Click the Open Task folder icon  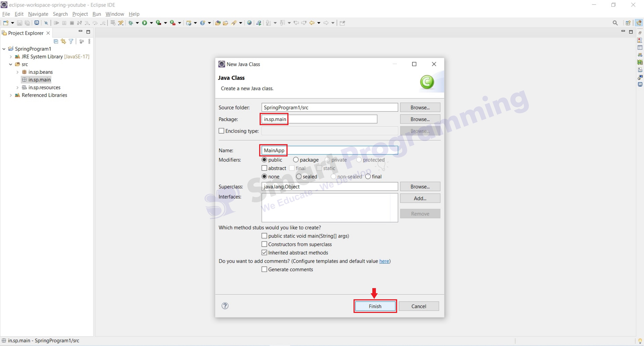[225, 23]
